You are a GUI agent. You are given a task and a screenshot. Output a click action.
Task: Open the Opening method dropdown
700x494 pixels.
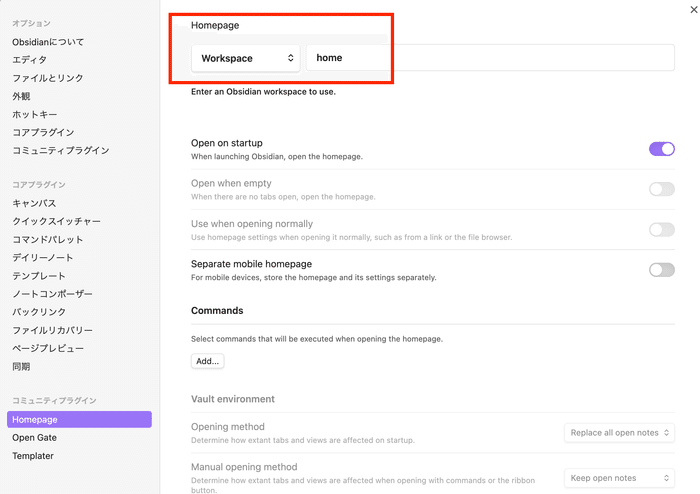(619, 433)
